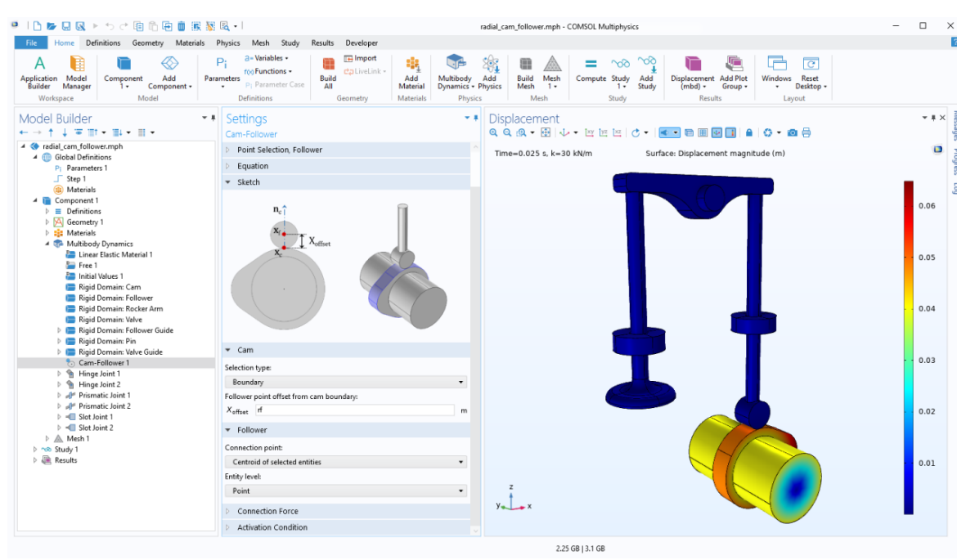
Task: Click the displacement color legend bar
Action: [x=909, y=347]
